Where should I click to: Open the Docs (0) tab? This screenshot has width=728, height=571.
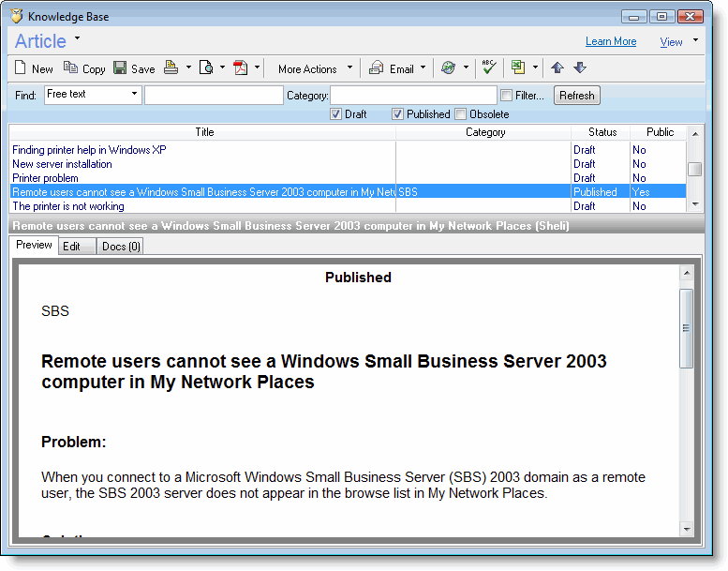point(121,247)
